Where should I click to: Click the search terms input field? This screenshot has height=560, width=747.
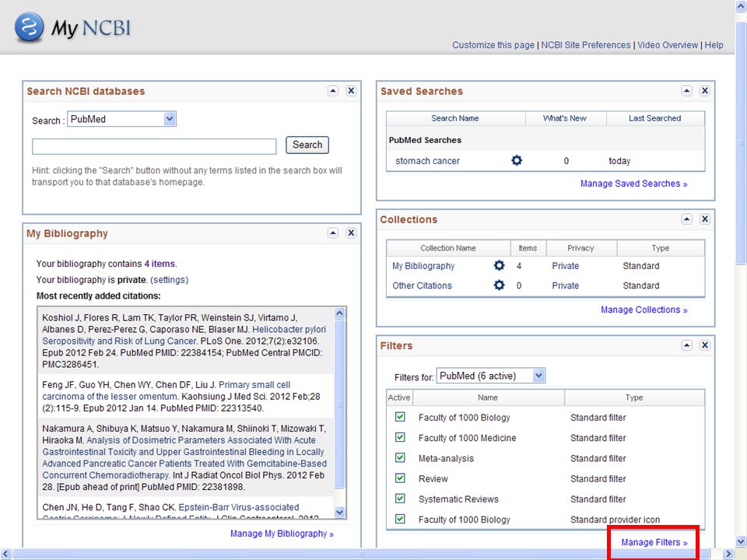point(154,146)
